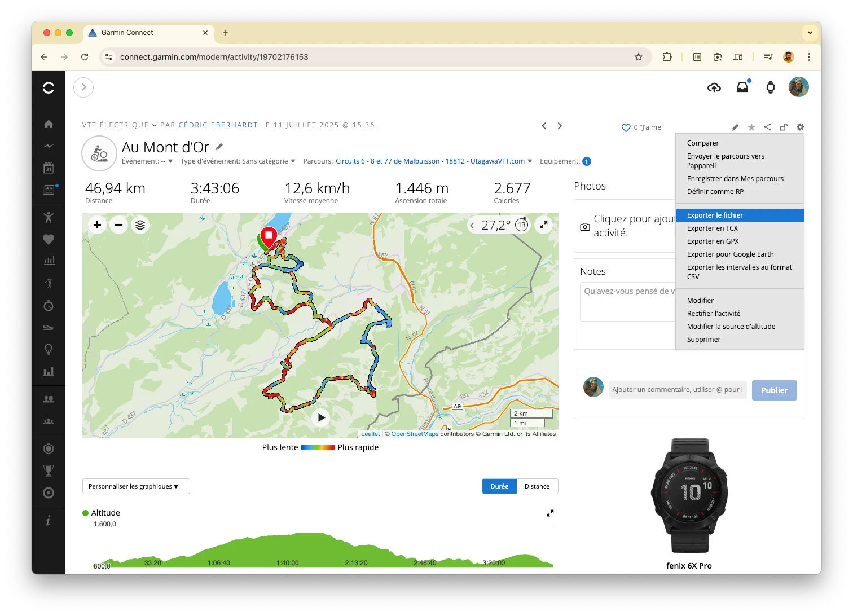This screenshot has height=616, width=853.
Task: Select Exporter pour Google Earth
Action: [740, 254]
